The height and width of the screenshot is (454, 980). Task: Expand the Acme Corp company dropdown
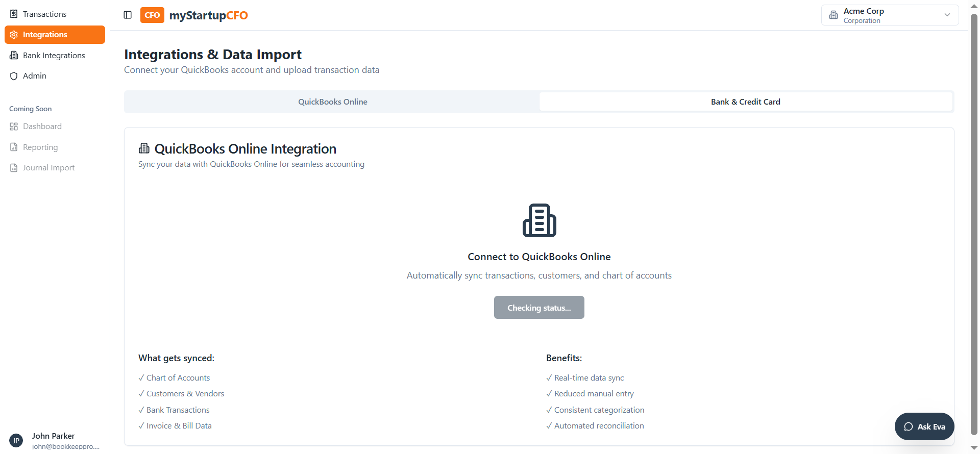(x=889, y=15)
